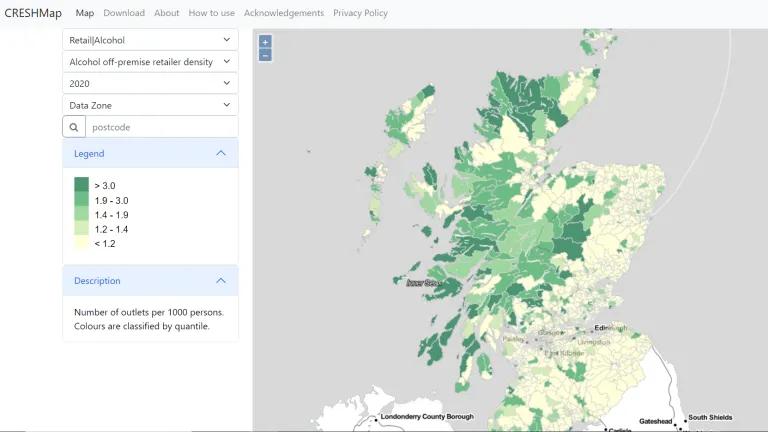Viewport: 768px width, 432px height.
Task: Click the CRESHMap brand logo link
Action: coord(33,13)
